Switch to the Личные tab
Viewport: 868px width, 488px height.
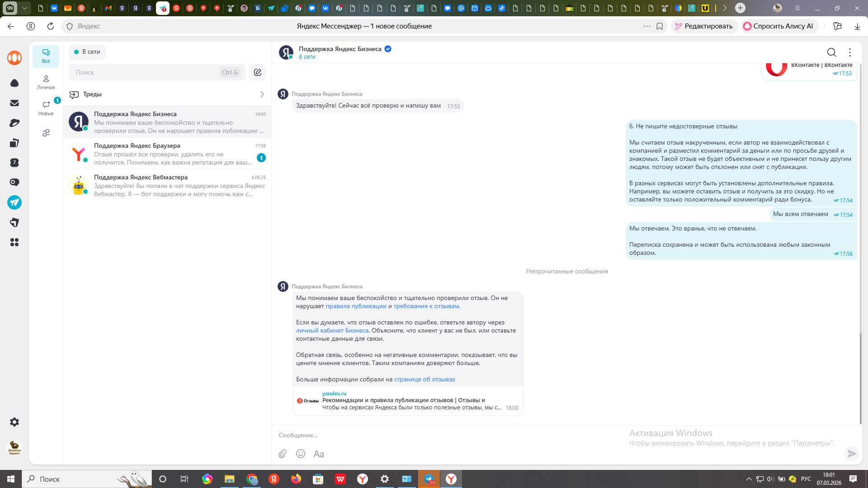click(46, 82)
